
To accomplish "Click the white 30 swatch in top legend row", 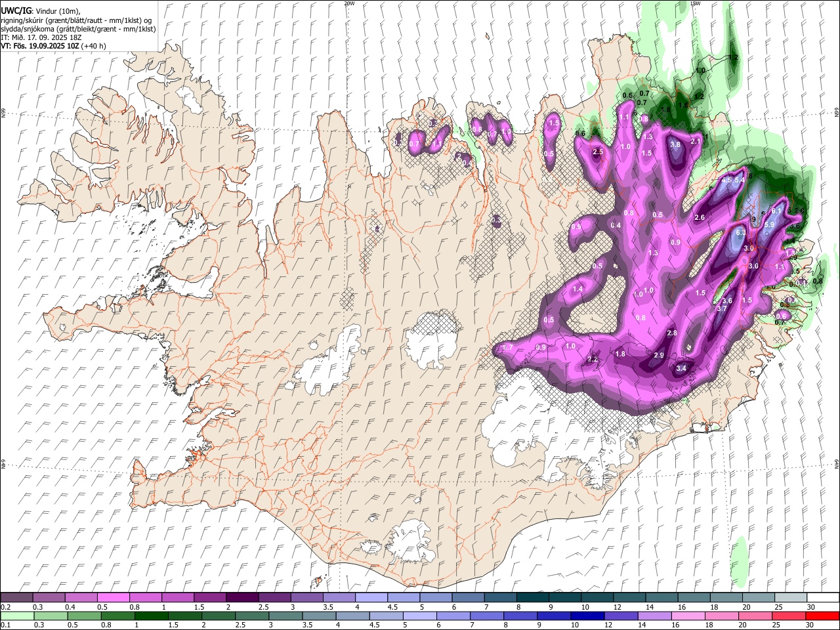I will [x=822, y=597].
